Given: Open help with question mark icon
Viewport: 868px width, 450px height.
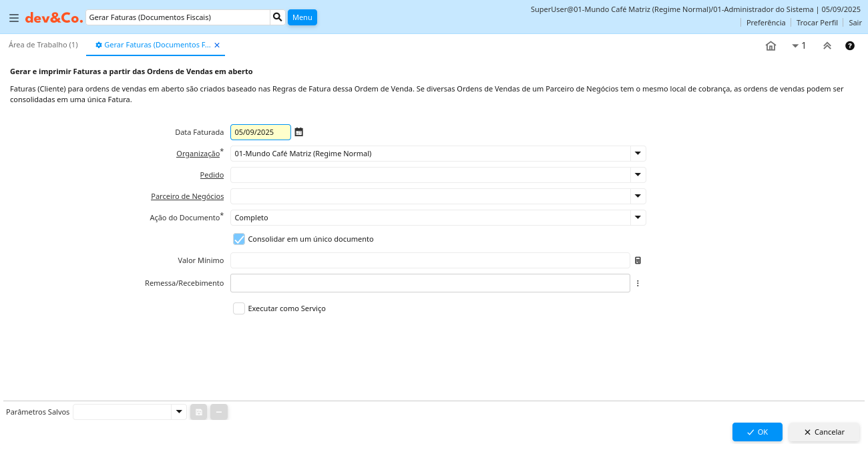Looking at the screenshot, I should (850, 46).
